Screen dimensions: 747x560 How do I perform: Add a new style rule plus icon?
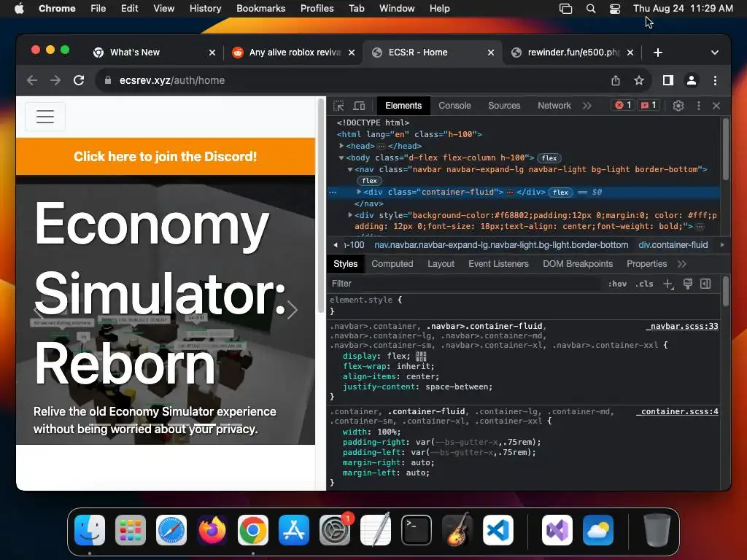668,284
